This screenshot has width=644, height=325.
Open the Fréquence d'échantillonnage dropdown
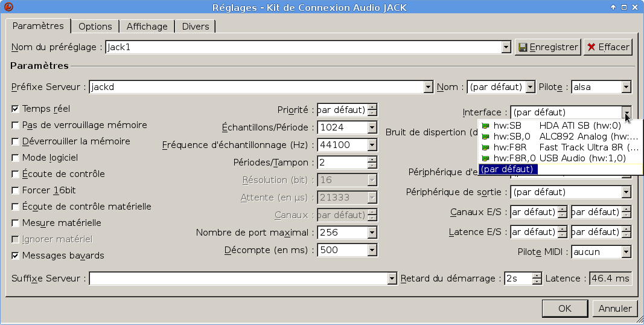point(372,145)
